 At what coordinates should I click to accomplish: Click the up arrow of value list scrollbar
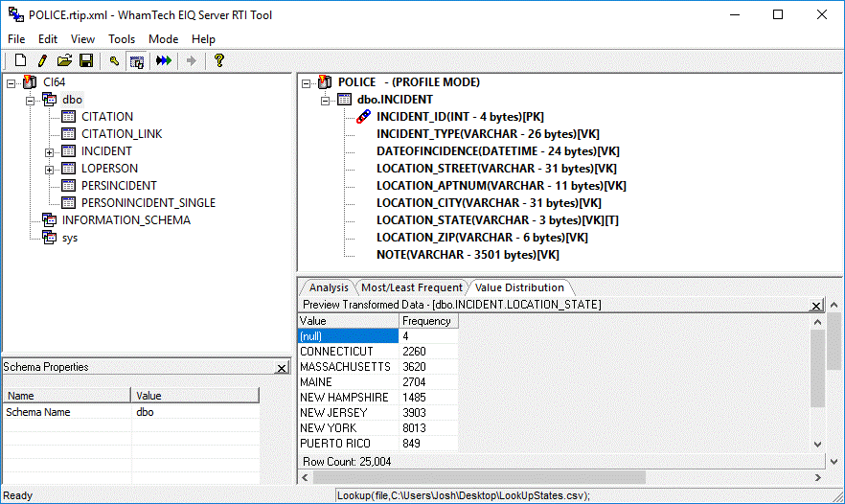click(817, 322)
